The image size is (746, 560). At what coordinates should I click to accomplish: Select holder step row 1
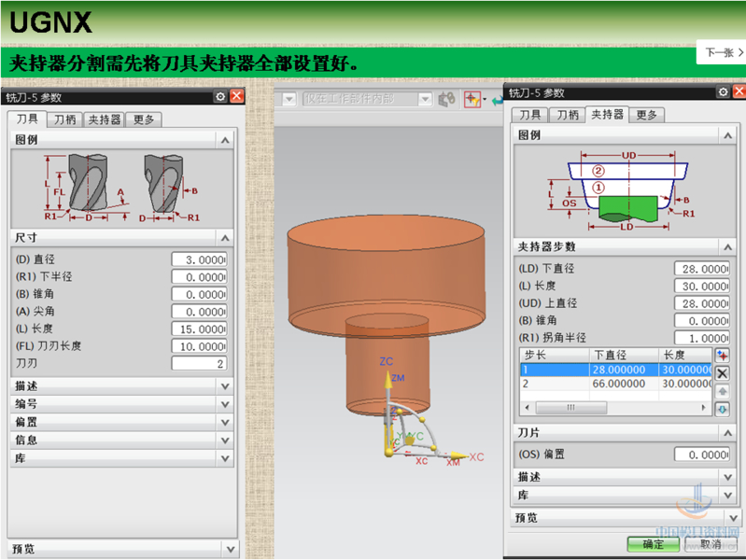coord(615,370)
